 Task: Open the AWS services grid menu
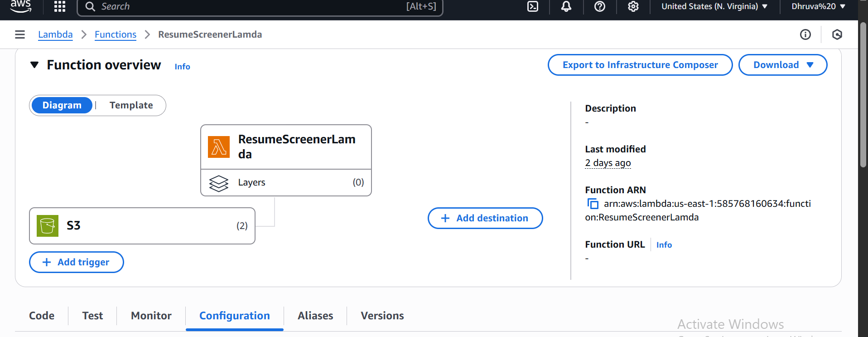60,6
